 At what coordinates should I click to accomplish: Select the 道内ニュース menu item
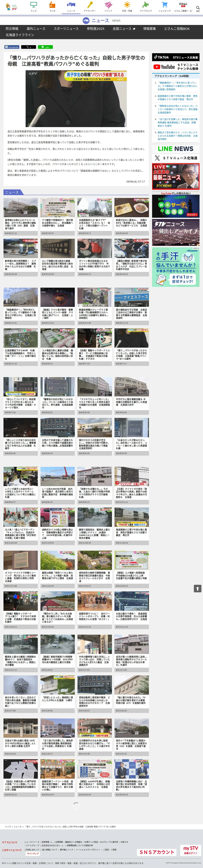click(36, 29)
